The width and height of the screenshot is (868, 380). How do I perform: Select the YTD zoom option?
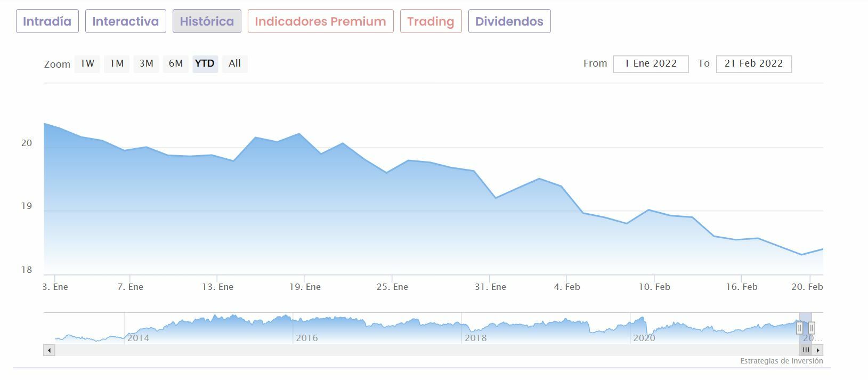205,63
